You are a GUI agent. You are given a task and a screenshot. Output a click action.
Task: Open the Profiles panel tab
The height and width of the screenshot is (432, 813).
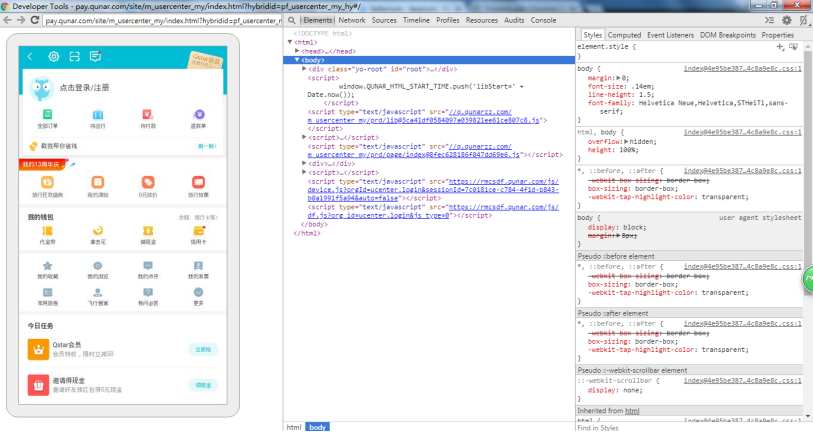(x=448, y=20)
